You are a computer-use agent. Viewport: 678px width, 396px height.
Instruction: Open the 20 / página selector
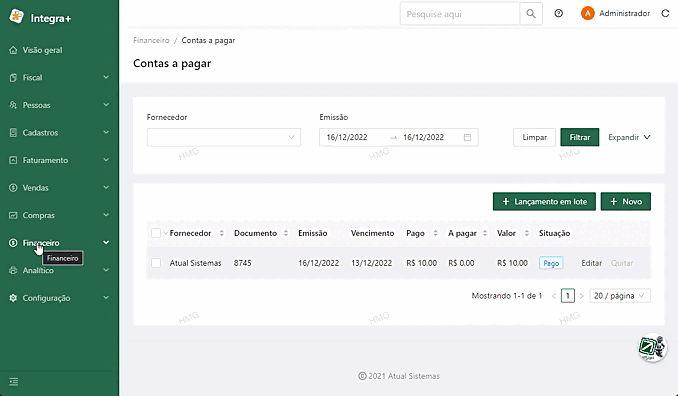(x=620, y=296)
